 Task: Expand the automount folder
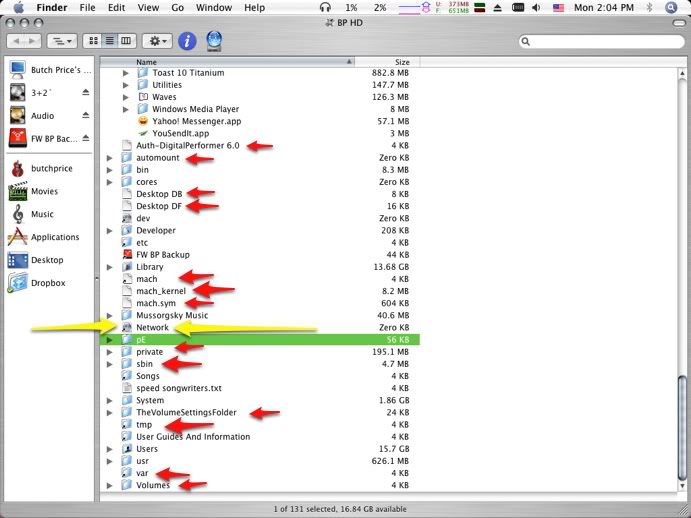coord(110,158)
